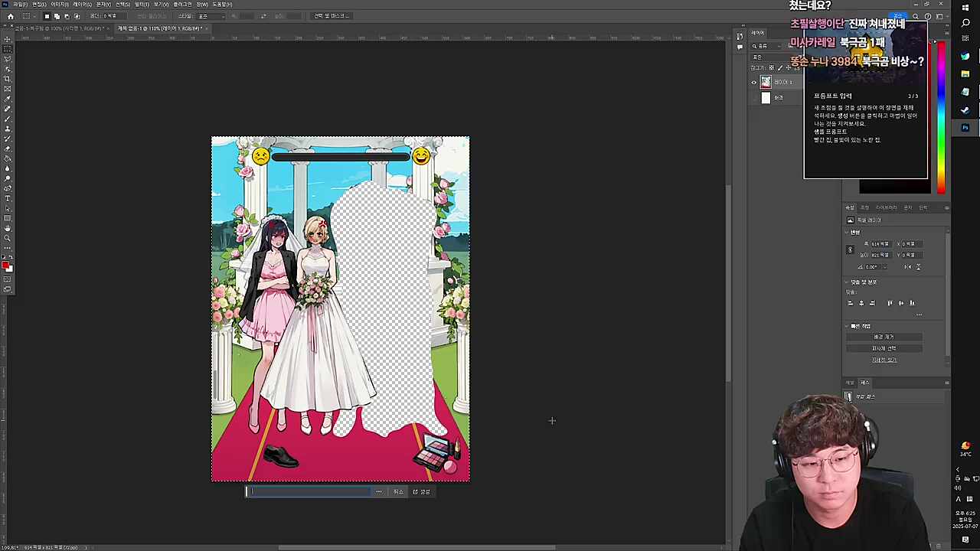This screenshot has width=980, height=551.
Task: Select Layer 1 thumbnail in Layers panel
Action: [766, 82]
